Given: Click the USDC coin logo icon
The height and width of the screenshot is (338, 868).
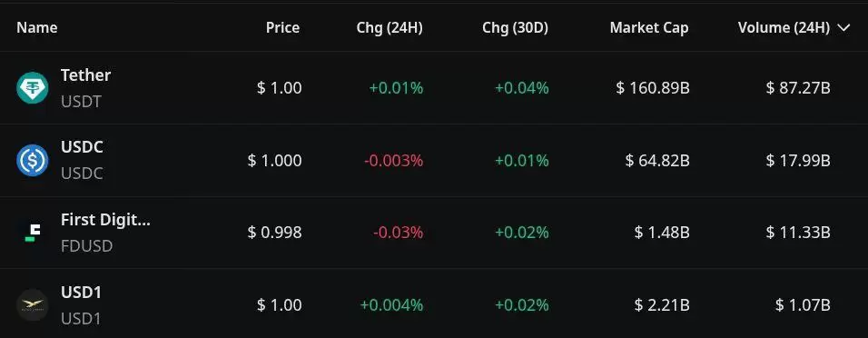Looking at the screenshot, I should coord(32,160).
